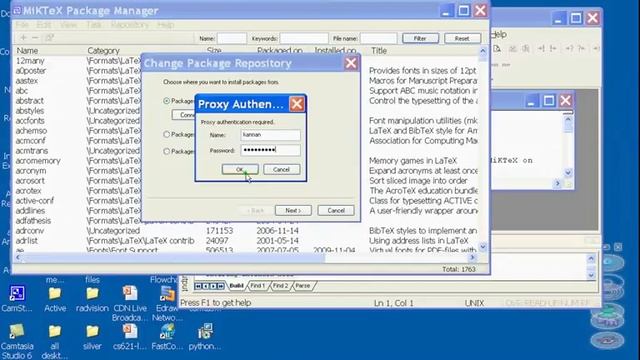Click the package Name filter field
This screenshot has height=360, width=640.
[x=232, y=38]
